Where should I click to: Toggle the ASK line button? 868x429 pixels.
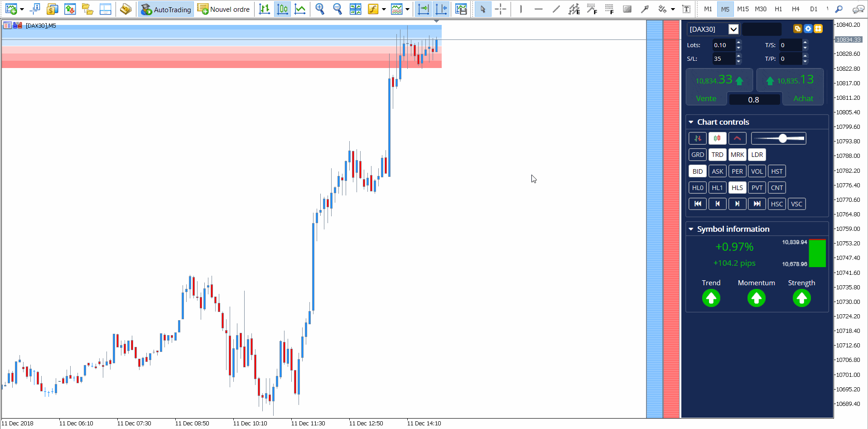coord(718,171)
